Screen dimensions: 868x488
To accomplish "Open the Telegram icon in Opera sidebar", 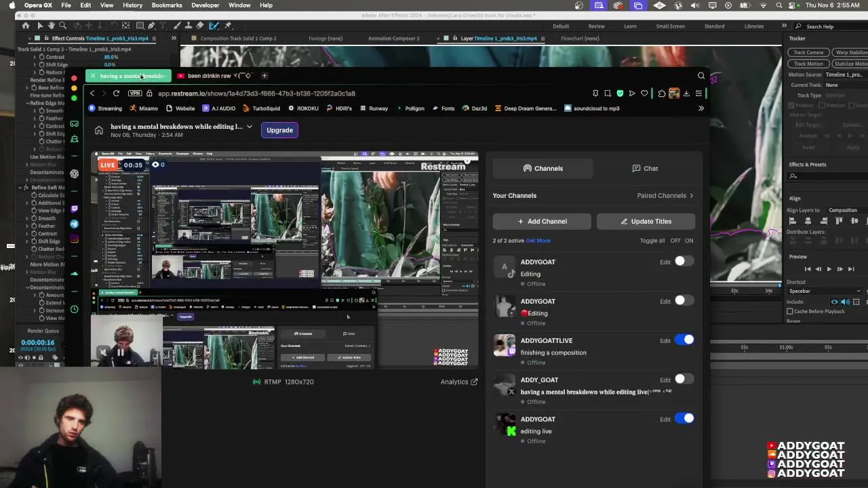I will [x=74, y=224].
